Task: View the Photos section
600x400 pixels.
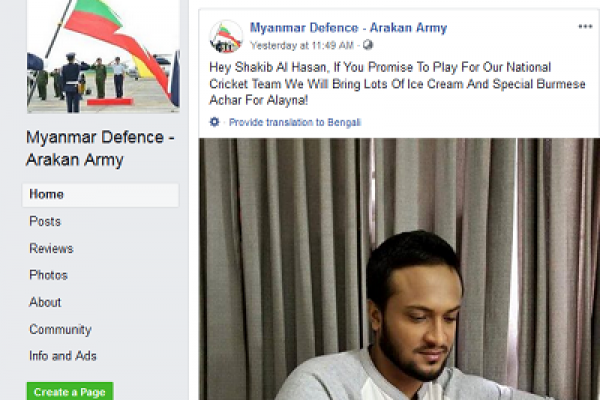Action: pos(48,275)
